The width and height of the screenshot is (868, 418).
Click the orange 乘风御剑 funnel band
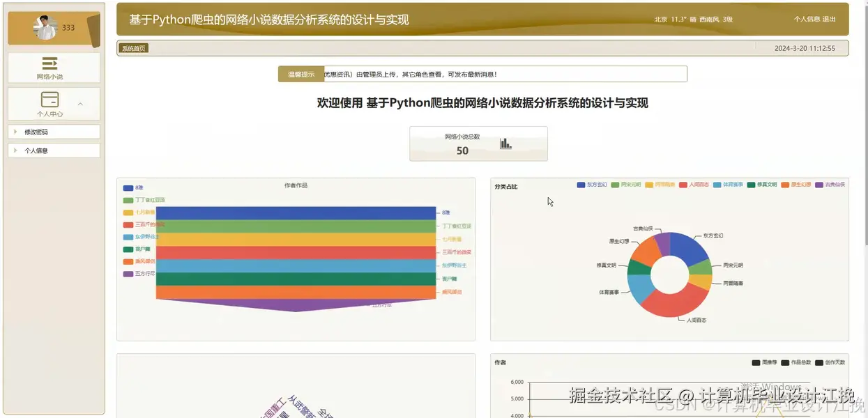tap(296, 293)
